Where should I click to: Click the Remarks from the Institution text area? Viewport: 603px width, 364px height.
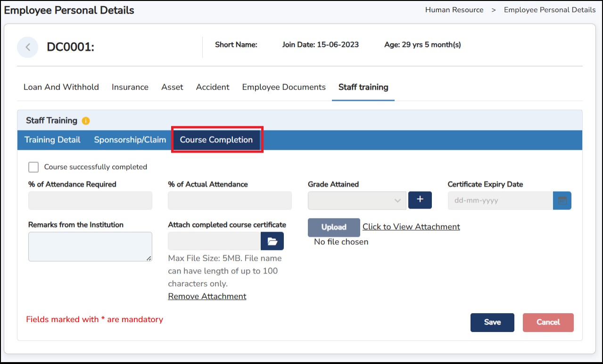90,246
